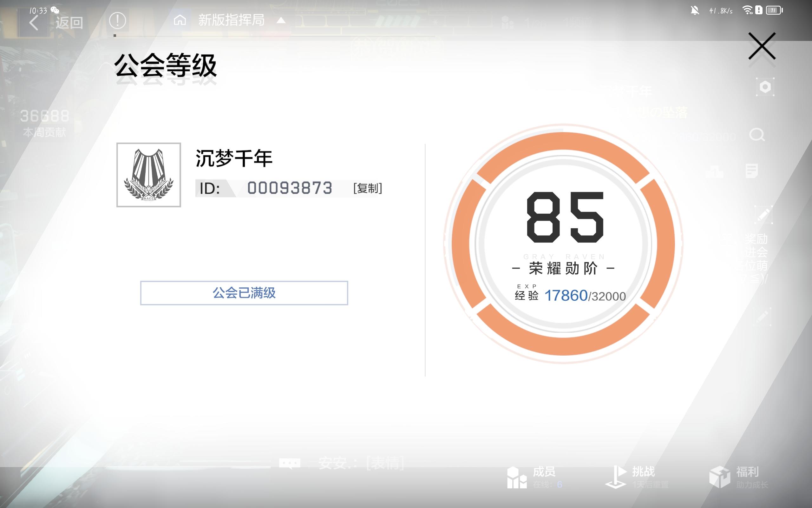812x508 pixels.
Task: Open the note document icon
Action: (x=752, y=171)
